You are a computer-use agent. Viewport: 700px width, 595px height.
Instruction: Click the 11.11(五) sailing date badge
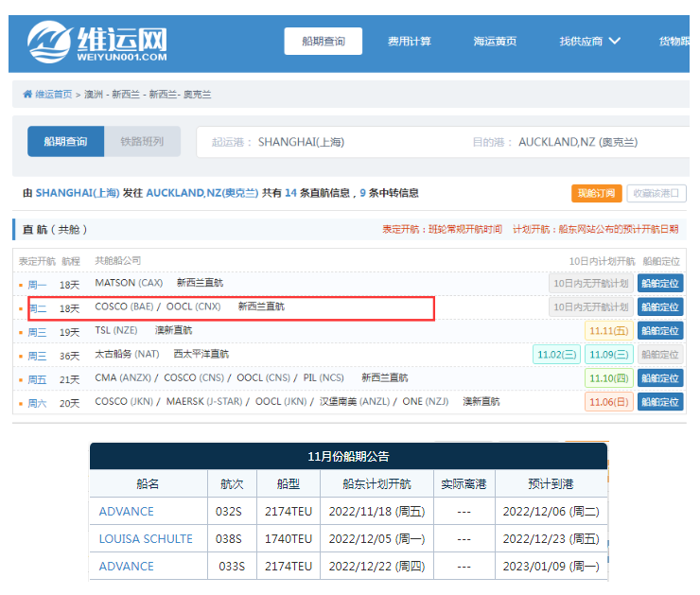[609, 331]
